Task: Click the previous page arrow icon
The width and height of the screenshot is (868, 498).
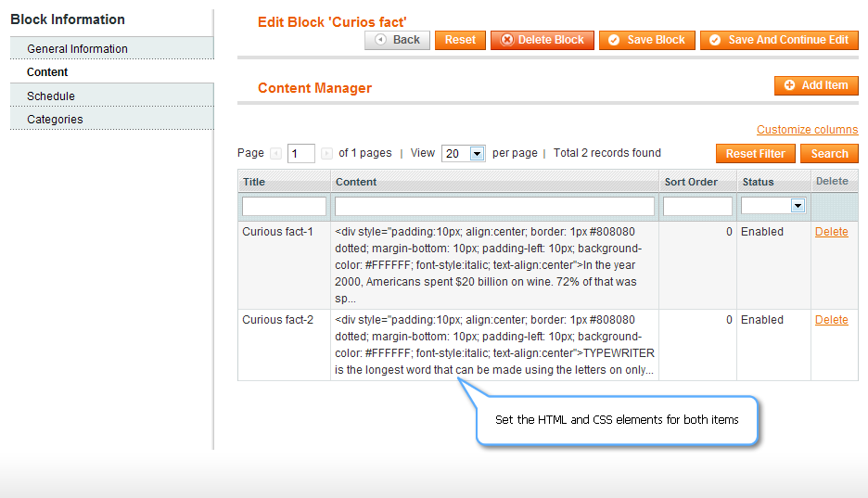Action: click(275, 153)
